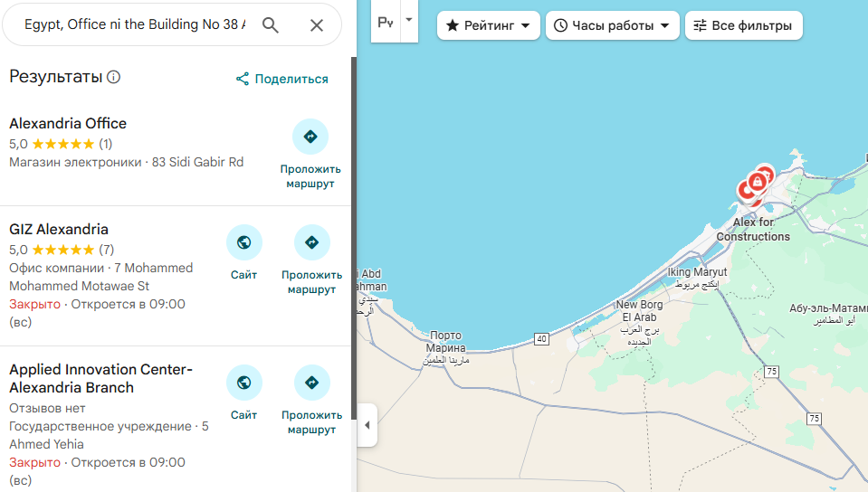This screenshot has width=868, height=492.
Task: Click the red lock map marker
Action: click(x=758, y=182)
